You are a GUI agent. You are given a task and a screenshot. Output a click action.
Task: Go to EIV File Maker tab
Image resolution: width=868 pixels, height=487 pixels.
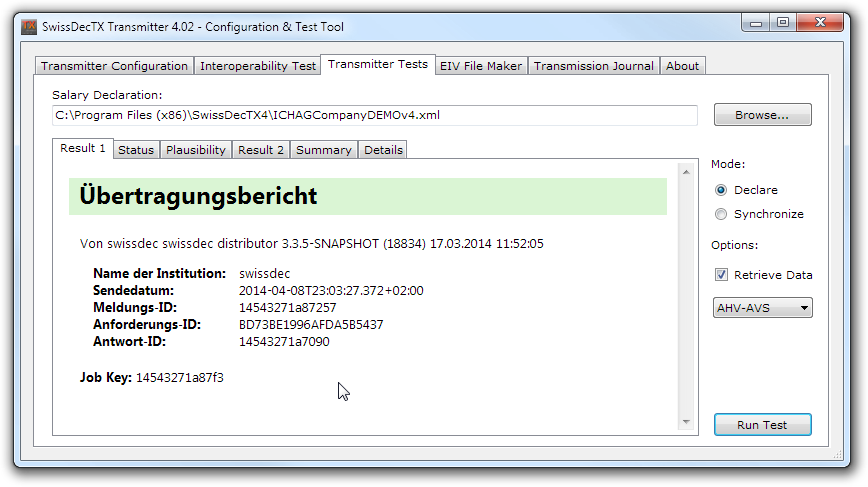tap(481, 66)
